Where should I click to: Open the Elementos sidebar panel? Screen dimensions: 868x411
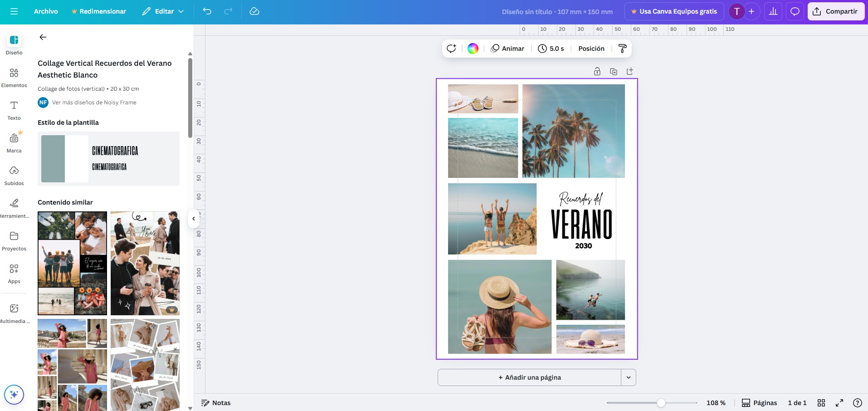tap(14, 78)
